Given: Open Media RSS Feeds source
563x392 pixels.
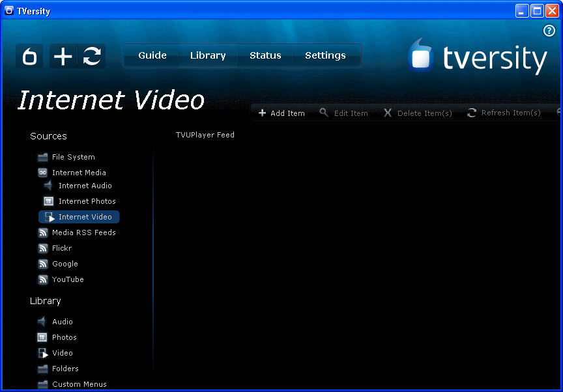Looking at the screenshot, I should click(x=83, y=232).
